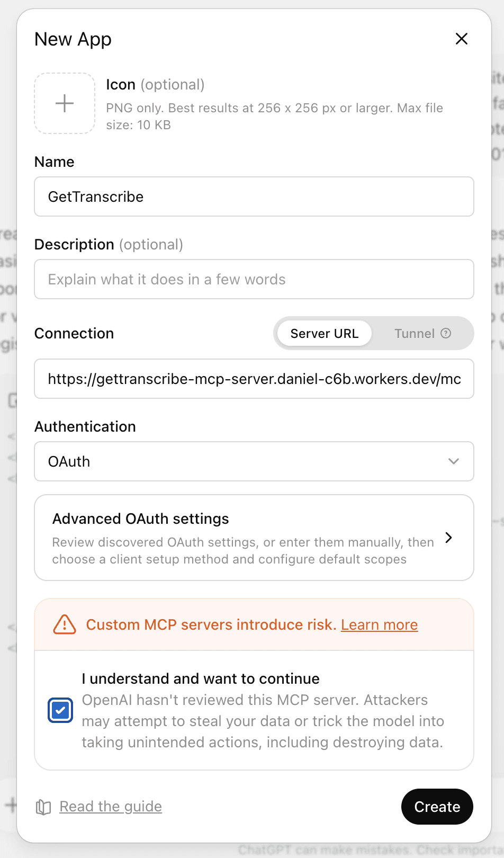
Task: Upload an app icon via plus box
Action: 65,103
